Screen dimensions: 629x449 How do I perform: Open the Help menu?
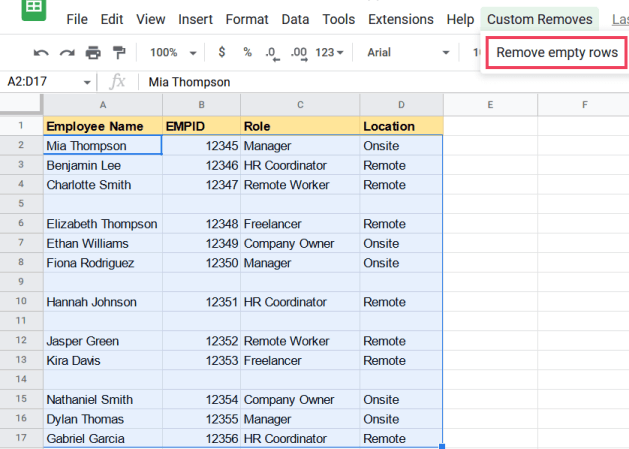[x=460, y=19]
